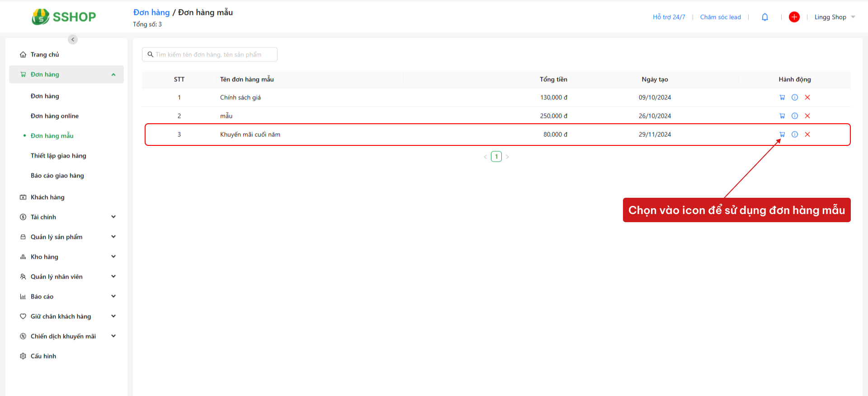
Task: Click the next page arrow
Action: click(507, 157)
